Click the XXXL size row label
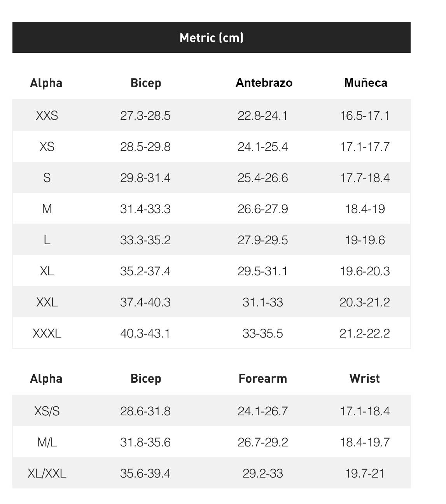 click(x=47, y=333)
